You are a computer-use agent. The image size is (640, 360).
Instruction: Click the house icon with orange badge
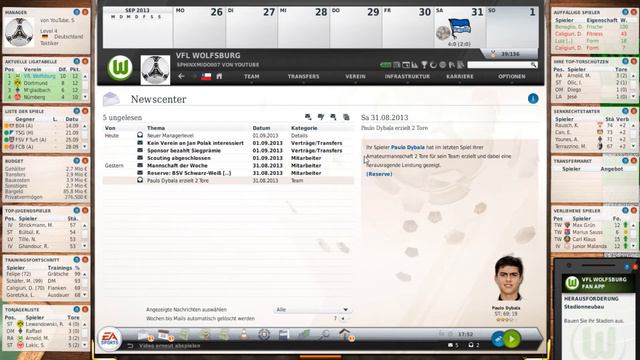click(345, 334)
